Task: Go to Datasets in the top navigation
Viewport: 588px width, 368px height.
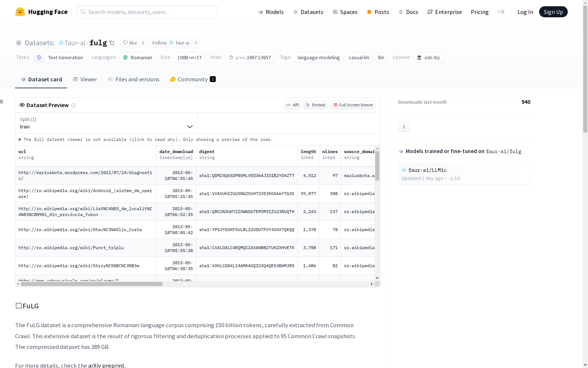Action: pos(308,12)
